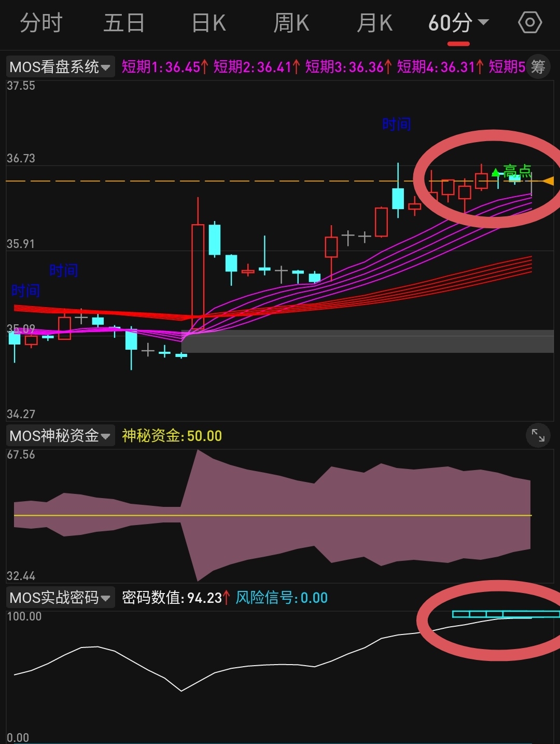Viewport: 560px width, 744px height.
Task: Switch to the 月K tab
Action: click(x=375, y=23)
